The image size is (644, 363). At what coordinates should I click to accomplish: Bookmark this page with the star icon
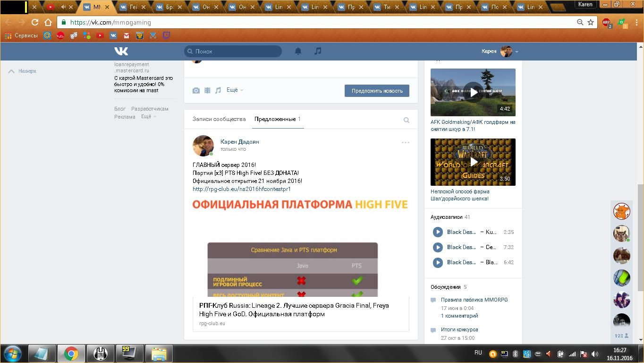coord(590,22)
